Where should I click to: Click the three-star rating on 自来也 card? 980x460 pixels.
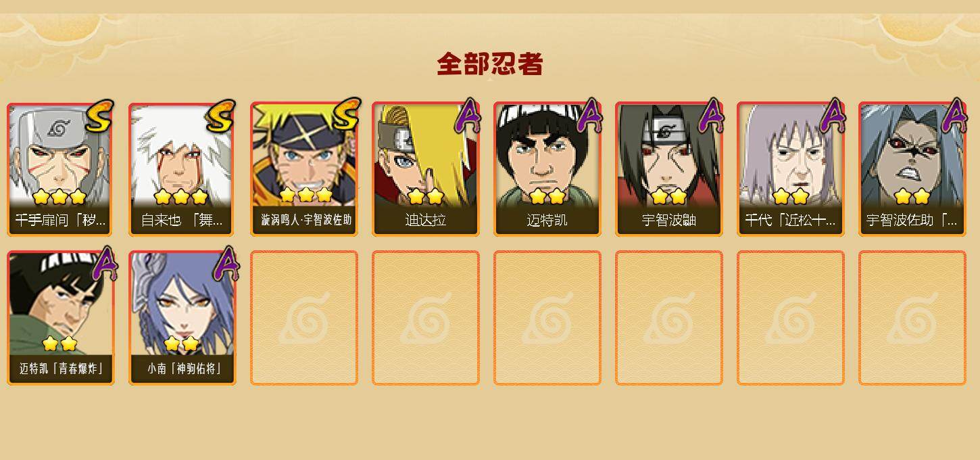pyautogui.click(x=180, y=197)
